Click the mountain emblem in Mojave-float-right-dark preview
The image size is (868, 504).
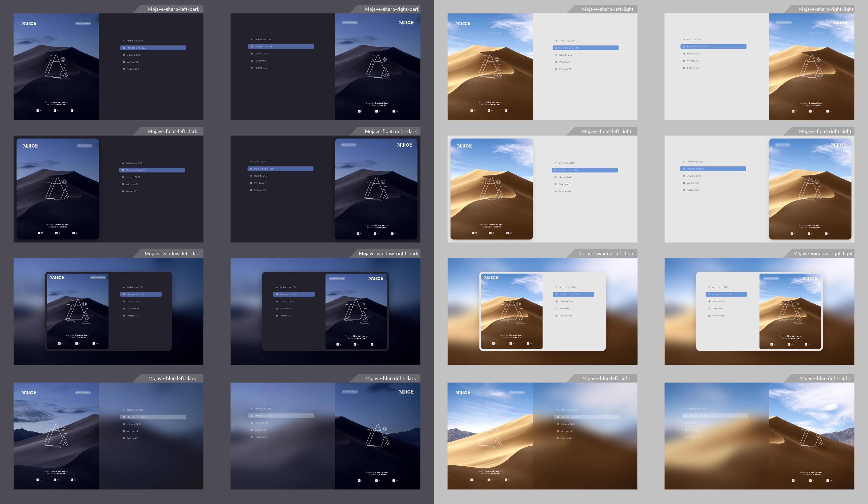[377, 189]
